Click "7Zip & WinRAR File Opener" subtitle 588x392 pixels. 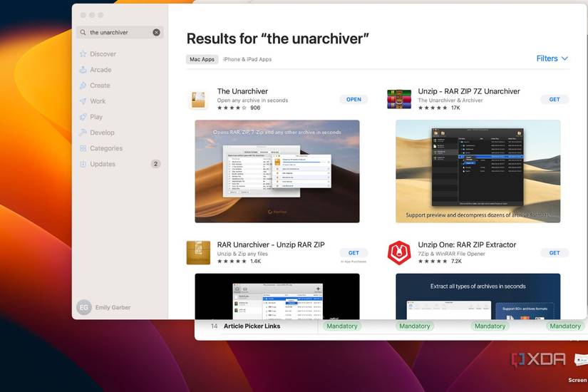pos(451,254)
